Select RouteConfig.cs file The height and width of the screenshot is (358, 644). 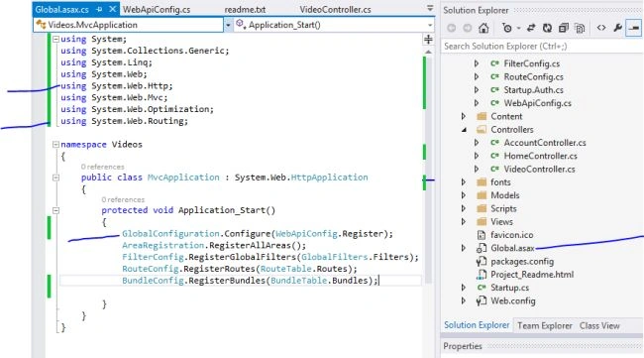(x=533, y=77)
